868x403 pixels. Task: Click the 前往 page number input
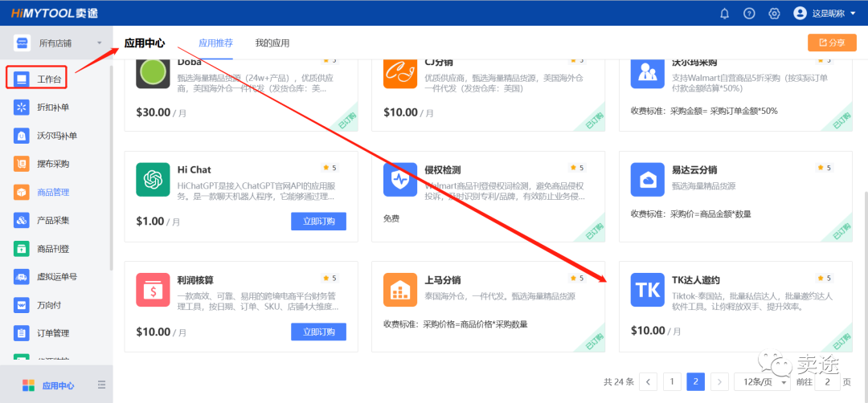click(x=828, y=381)
